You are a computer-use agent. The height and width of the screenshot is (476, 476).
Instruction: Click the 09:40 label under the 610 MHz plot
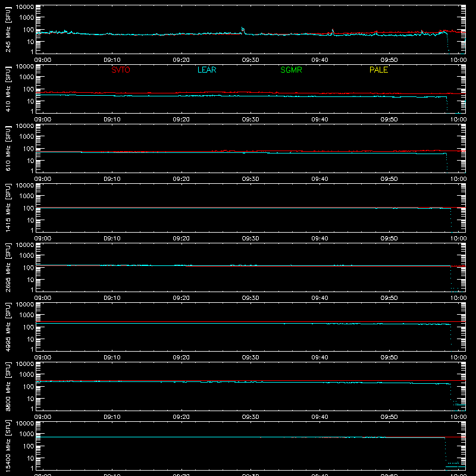(320, 179)
